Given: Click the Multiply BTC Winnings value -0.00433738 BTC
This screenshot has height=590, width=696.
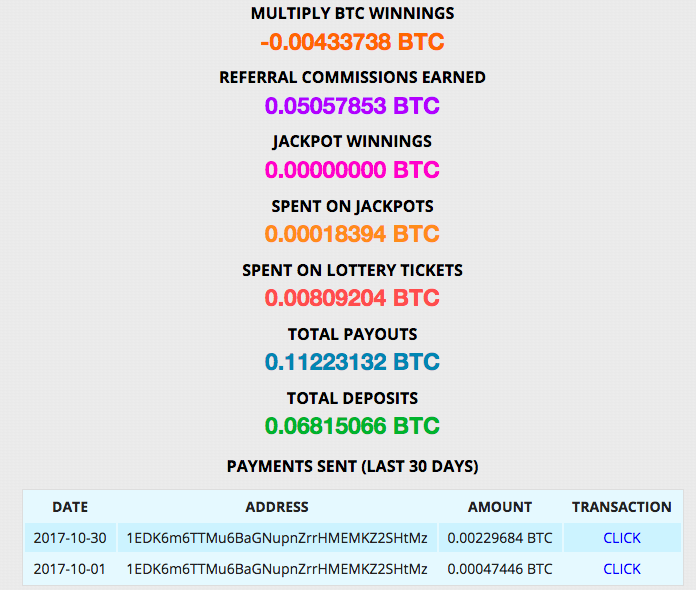Looking at the screenshot, I should pyautogui.click(x=352, y=42).
